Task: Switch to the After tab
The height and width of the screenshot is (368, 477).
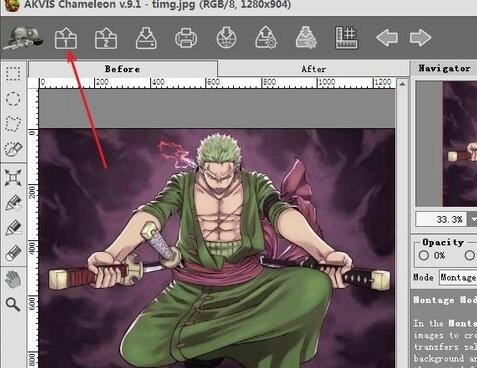Action: click(x=314, y=69)
